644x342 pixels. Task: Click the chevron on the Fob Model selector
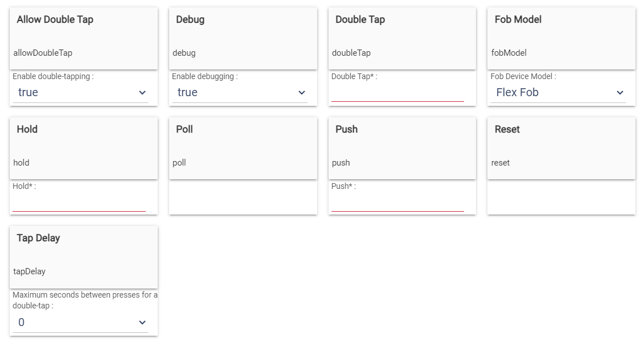[x=620, y=92]
